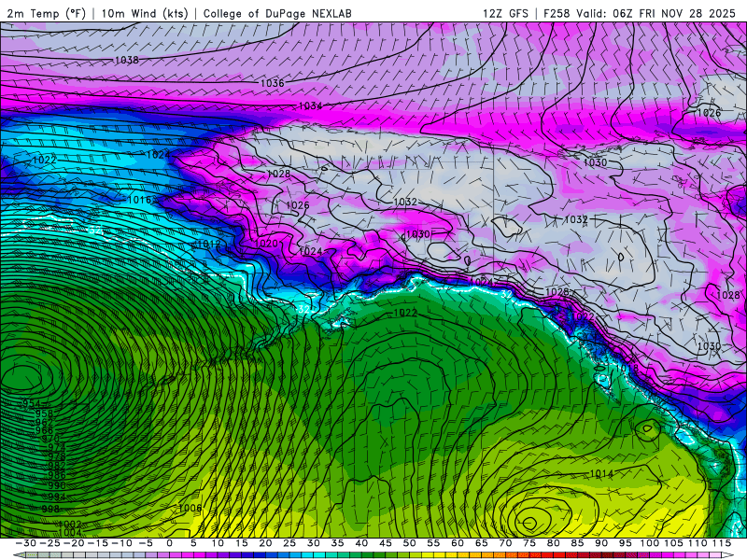This screenshot has width=747, height=560.
Task: Click the 954 low-pressure contour label
Action: pos(32,404)
